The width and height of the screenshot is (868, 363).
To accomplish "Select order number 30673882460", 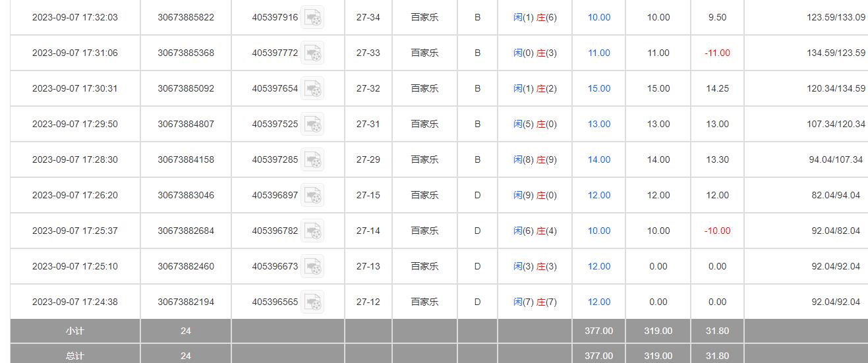I will (x=186, y=266).
